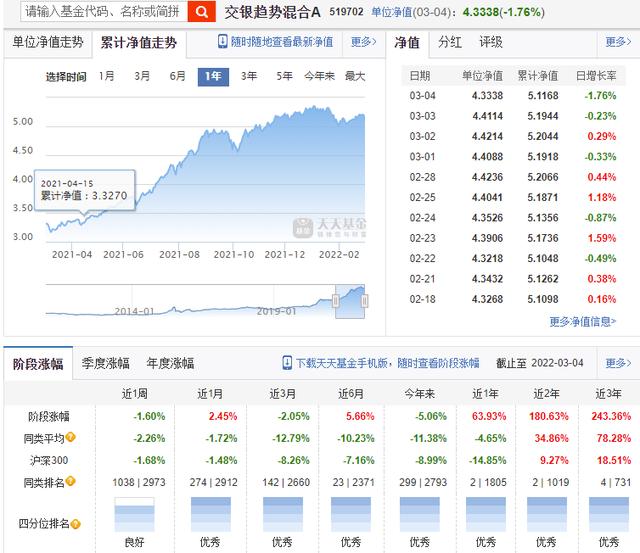The image size is (640, 553).
Task: Click 更多 link in the 阶段涨幅 header
Action: pos(618,363)
